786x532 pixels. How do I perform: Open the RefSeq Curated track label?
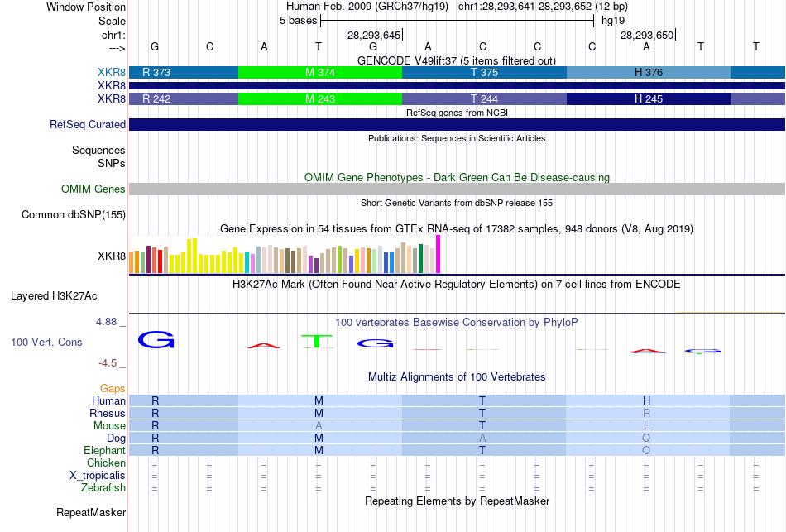[x=87, y=124]
